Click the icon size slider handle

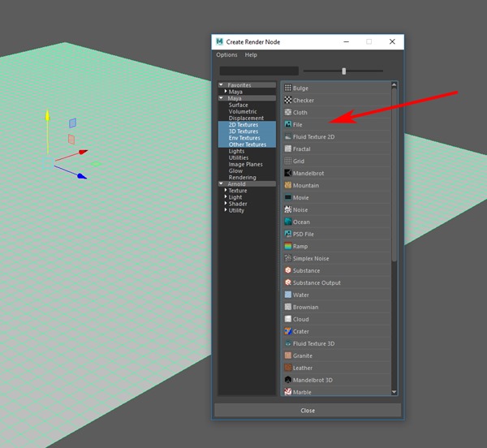(x=344, y=71)
